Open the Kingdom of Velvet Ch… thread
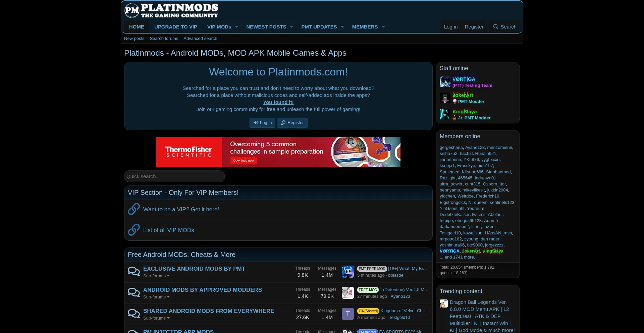The height and width of the screenshot is (333, 644). tap(404, 311)
